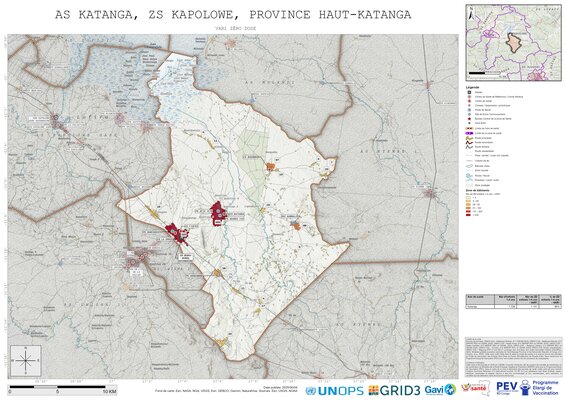
Task: Click the dark red star legend symbol
Action: click(x=469, y=118)
